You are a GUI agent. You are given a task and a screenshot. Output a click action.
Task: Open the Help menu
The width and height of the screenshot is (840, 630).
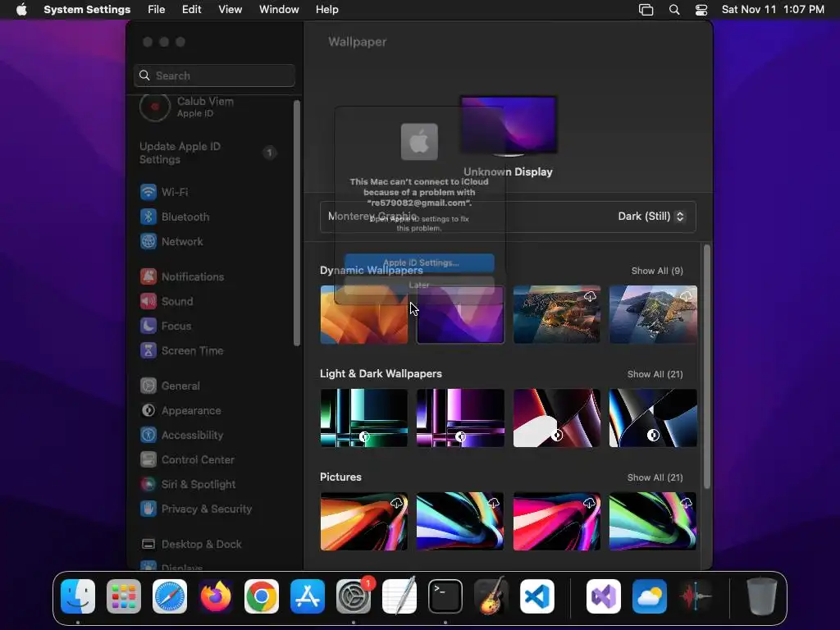click(x=326, y=10)
